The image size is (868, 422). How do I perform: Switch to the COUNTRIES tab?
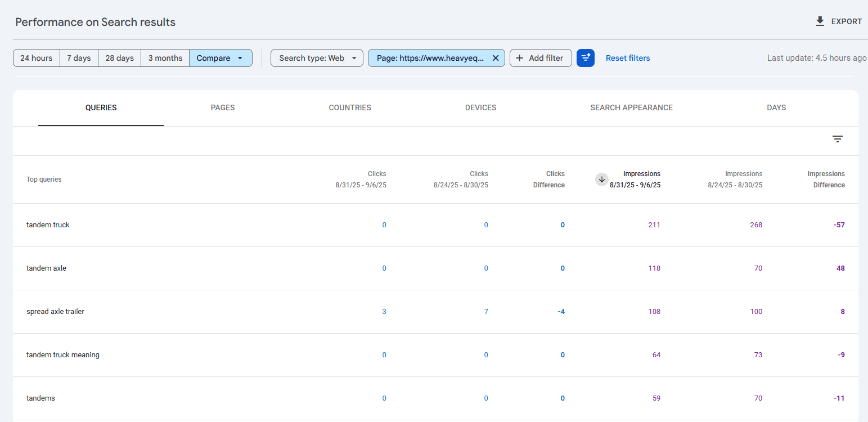pyautogui.click(x=350, y=107)
